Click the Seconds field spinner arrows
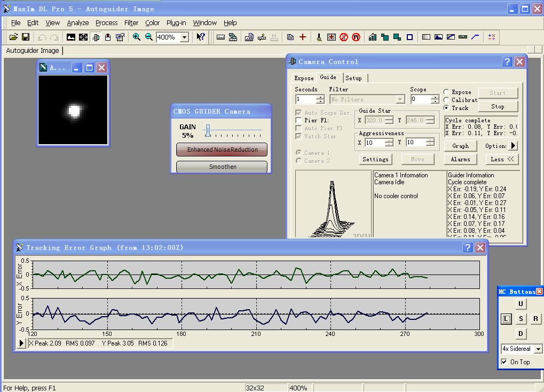The image size is (544, 392). coord(320,99)
